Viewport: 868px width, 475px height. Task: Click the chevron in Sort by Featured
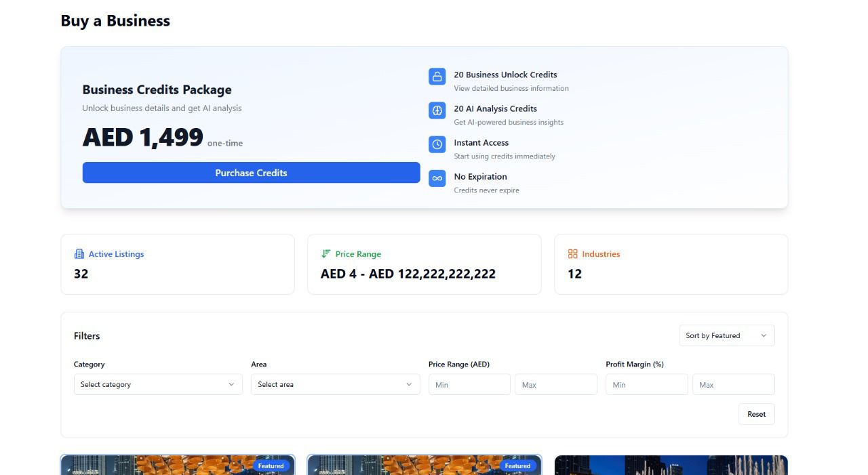pos(764,335)
